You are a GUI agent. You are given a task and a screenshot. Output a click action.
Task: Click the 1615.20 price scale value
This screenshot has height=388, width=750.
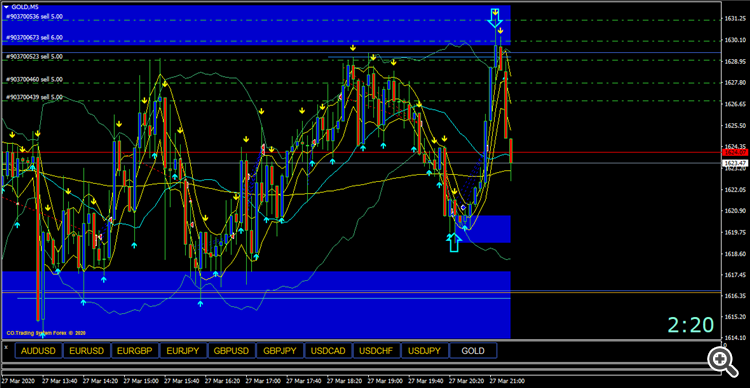735,317
